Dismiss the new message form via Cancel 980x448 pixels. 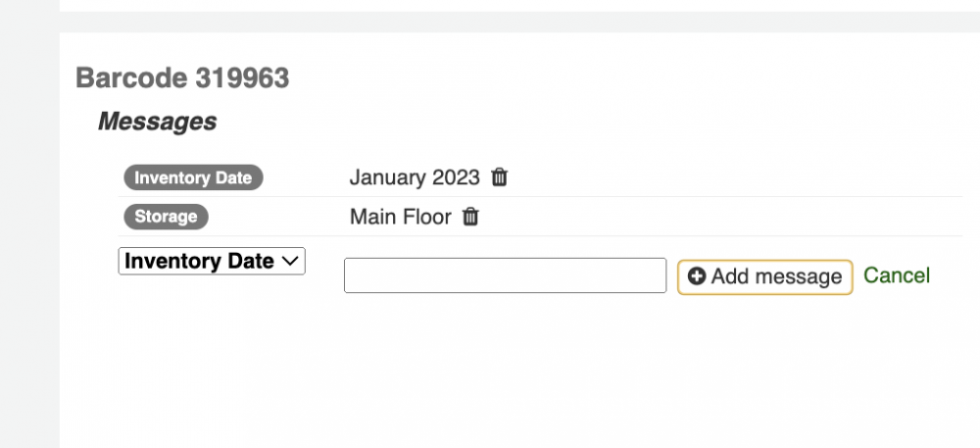897,275
